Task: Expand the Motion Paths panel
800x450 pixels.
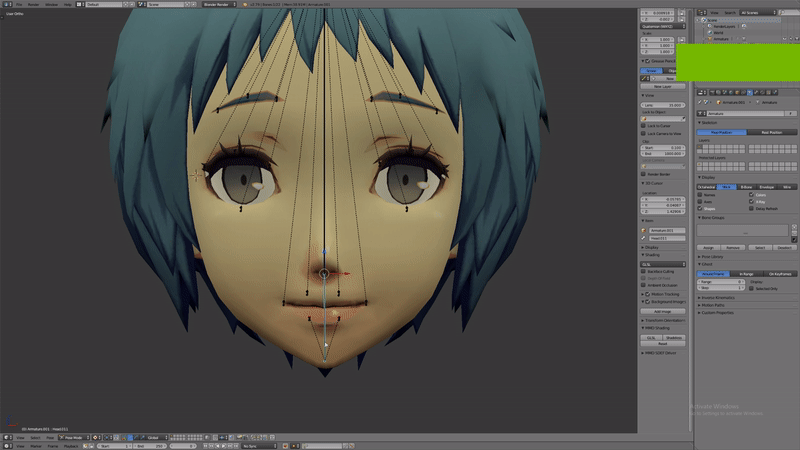Action: click(711, 305)
